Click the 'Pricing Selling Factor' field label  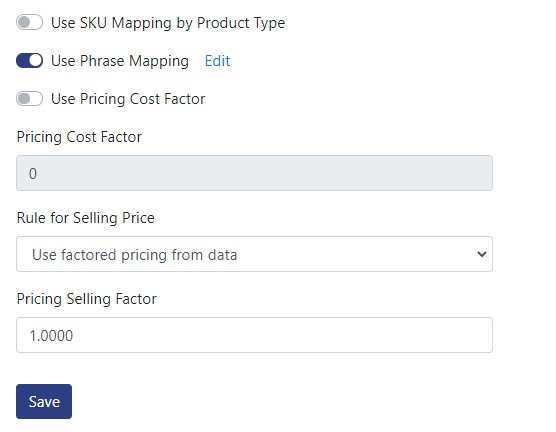point(87,299)
